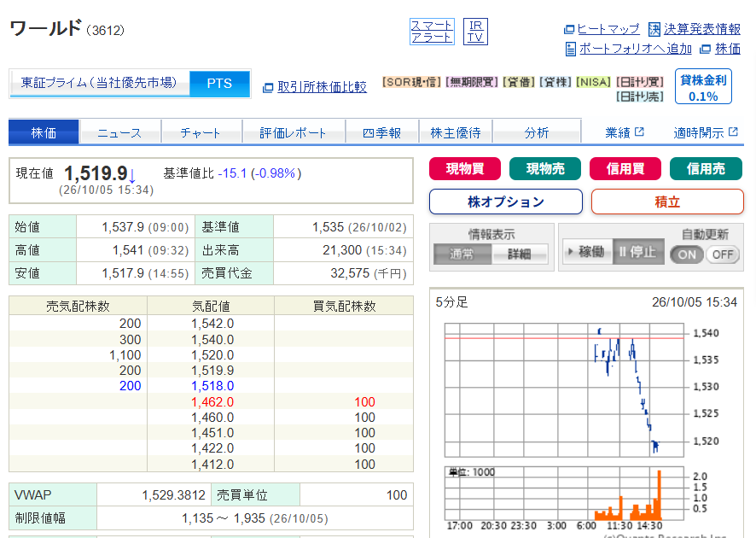Click the external link icon on 業績
The width and height of the screenshot is (756, 538).
(639, 132)
